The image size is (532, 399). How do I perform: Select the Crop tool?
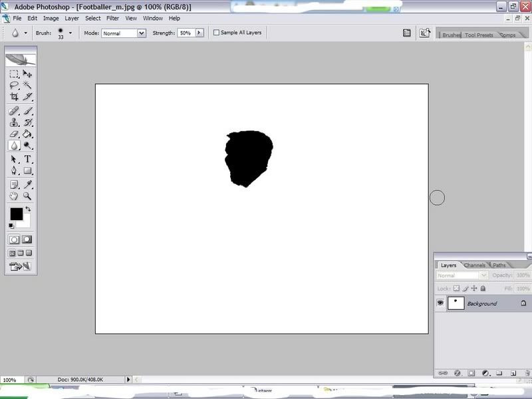coord(14,96)
